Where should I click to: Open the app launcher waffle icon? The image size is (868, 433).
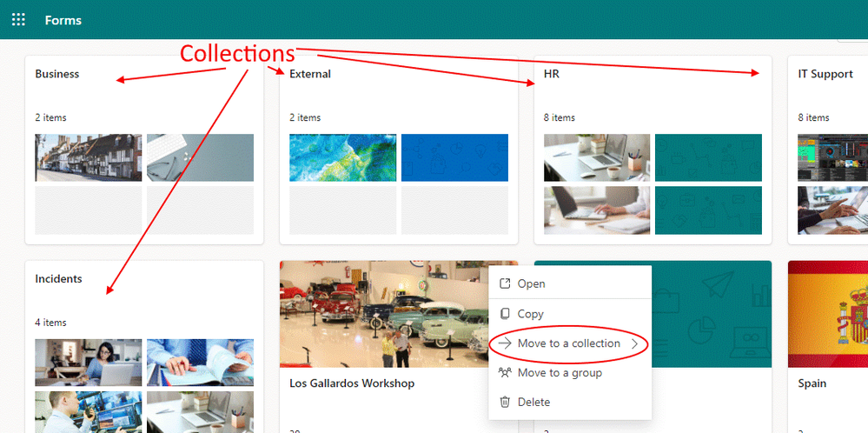click(x=18, y=20)
